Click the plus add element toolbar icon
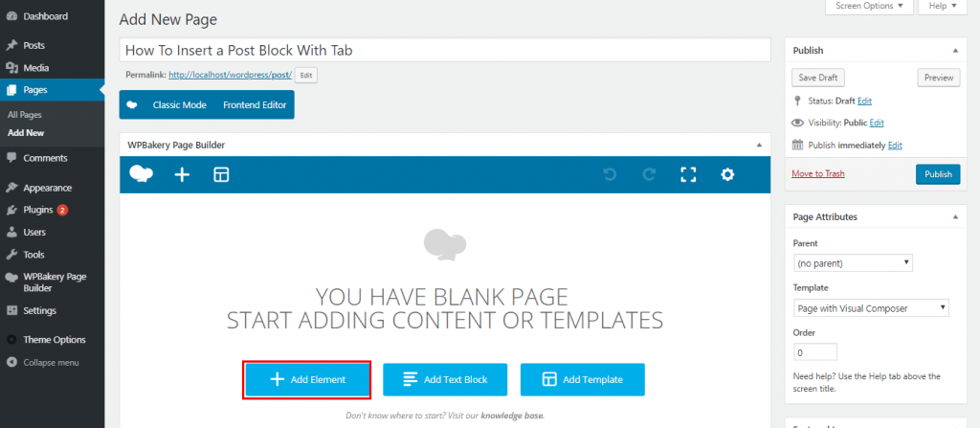This screenshot has width=980, height=428. pyautogui.click(x=182, y=174)
